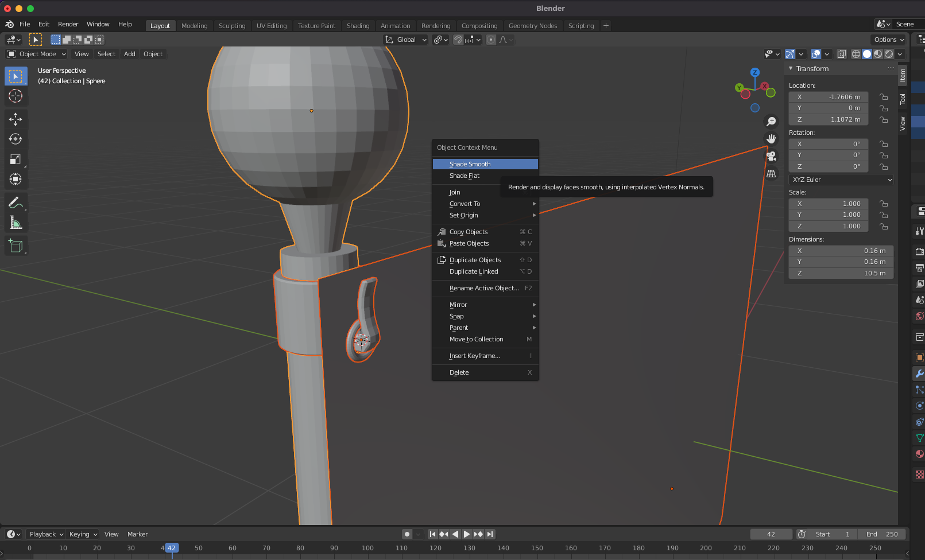Click Paste Objects in context menu

pos(485,243)
